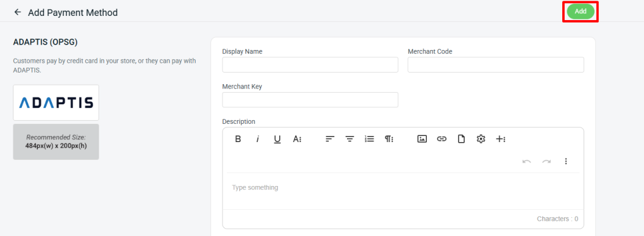Click into the Merchant Code field

(x=496, y=65)
